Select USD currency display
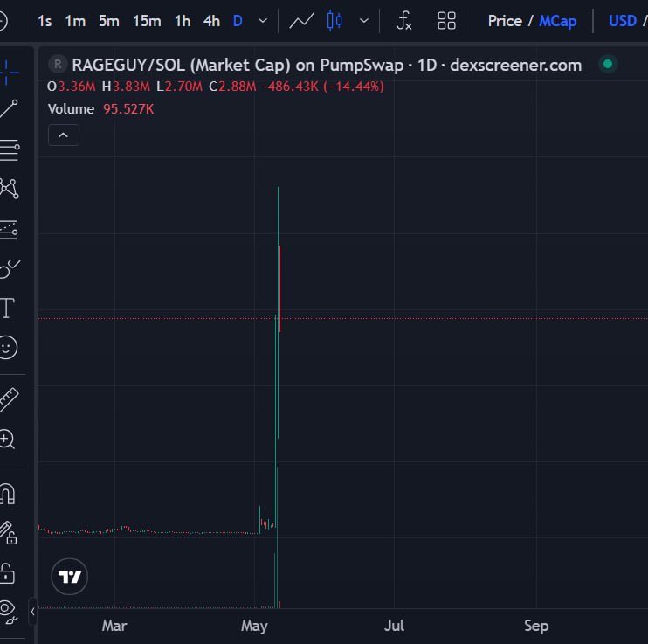Image resolution: width=648 pixels, height=644 pixels. click(623, 21)
